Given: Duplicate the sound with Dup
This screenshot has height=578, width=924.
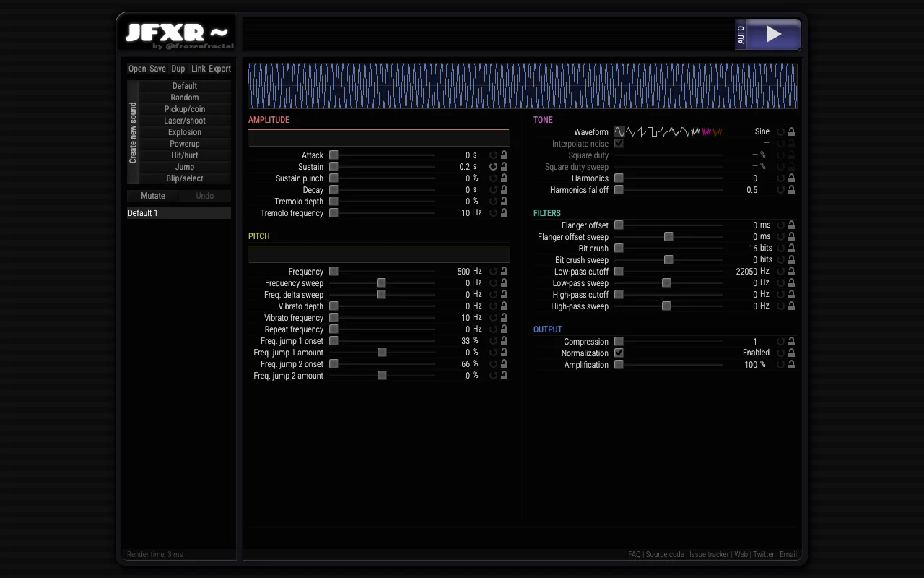Looking at the screenshot, I should [x=178, y=69].
